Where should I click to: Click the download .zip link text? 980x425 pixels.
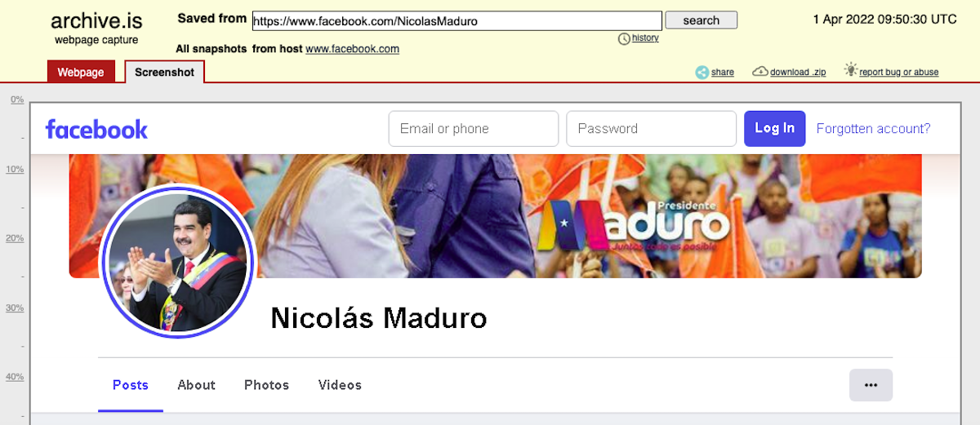[x=798, y=73]
